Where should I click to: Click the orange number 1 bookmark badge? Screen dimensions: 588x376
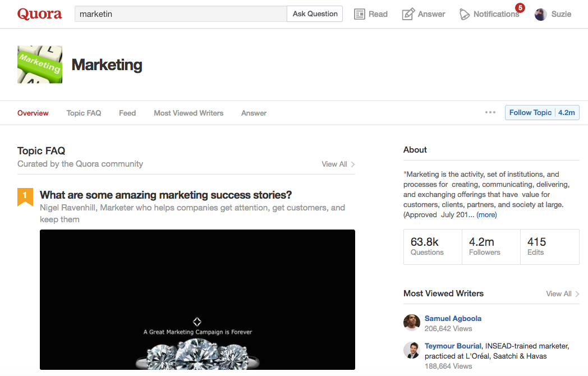tap(25, 196)
